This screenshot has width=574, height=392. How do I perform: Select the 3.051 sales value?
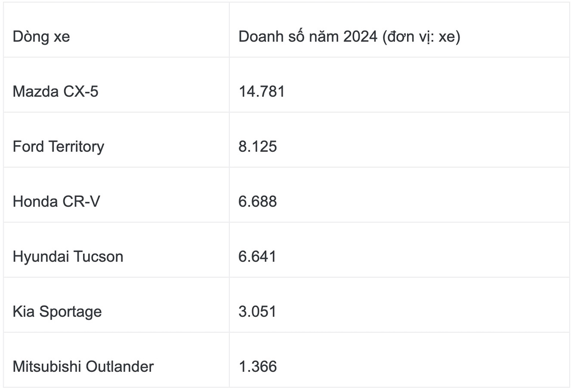pos(257,312)
